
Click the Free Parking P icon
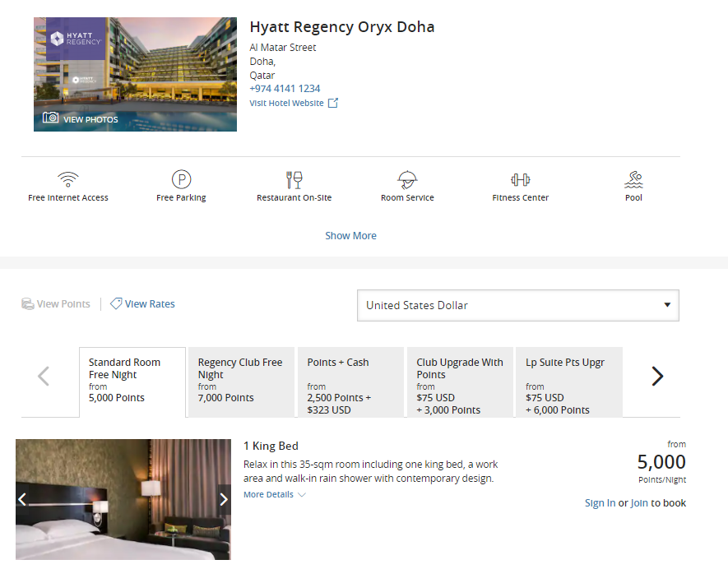181,179
